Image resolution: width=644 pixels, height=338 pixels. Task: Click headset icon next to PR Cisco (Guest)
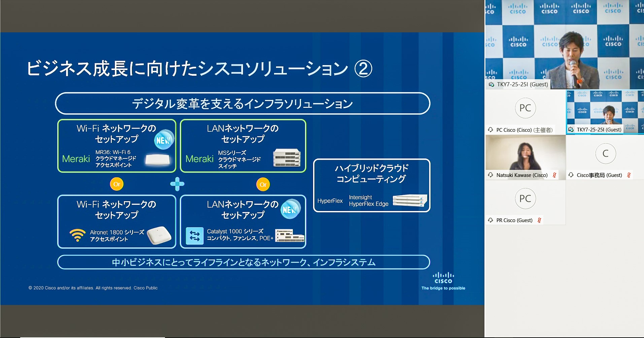click(490, 220)
